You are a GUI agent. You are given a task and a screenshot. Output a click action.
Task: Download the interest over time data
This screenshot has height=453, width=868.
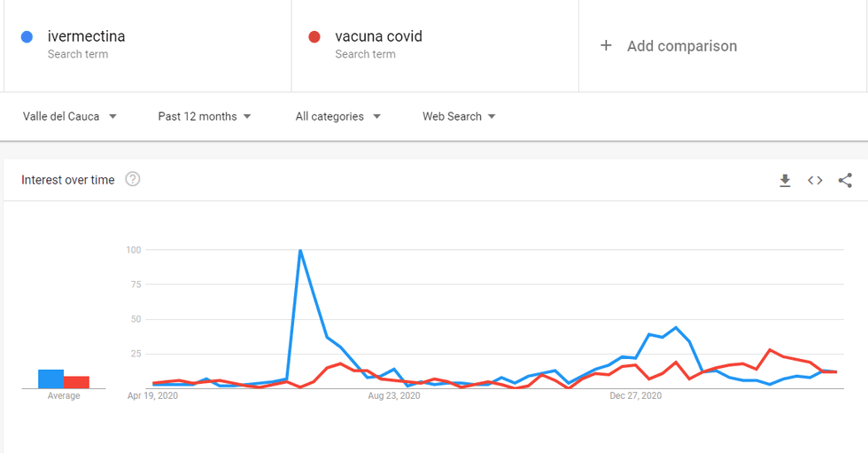tap(785, 181)
